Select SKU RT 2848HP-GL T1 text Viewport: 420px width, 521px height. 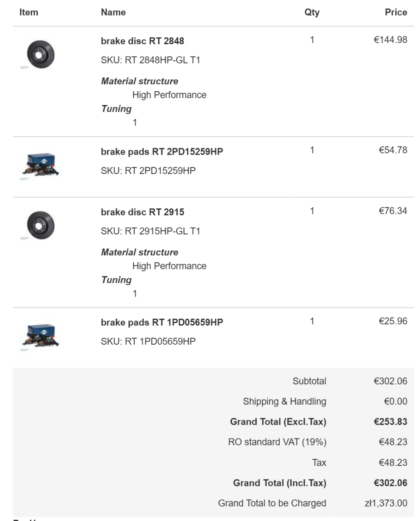[x=150, y=60]
